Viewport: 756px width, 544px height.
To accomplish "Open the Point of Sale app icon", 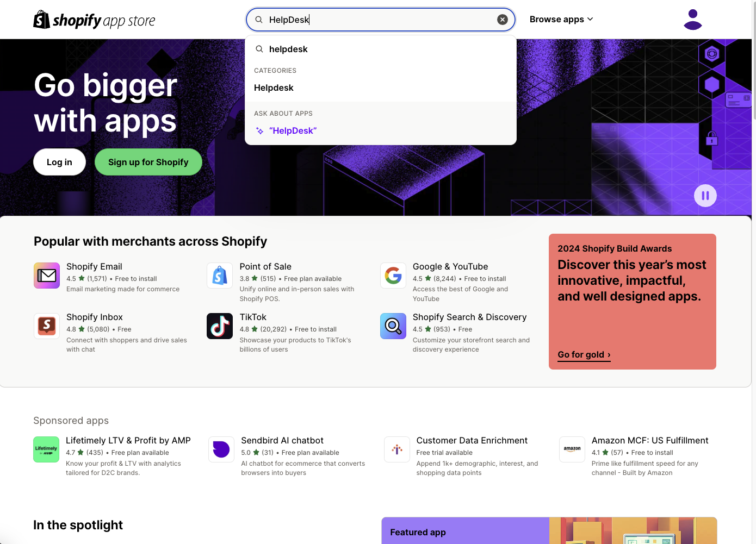I will coord(220,276).
